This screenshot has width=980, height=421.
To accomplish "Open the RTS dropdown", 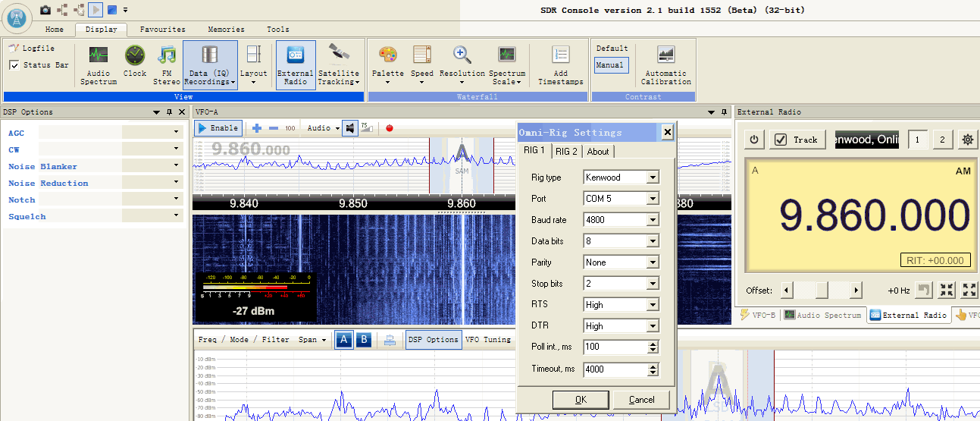I will [652, 305].
